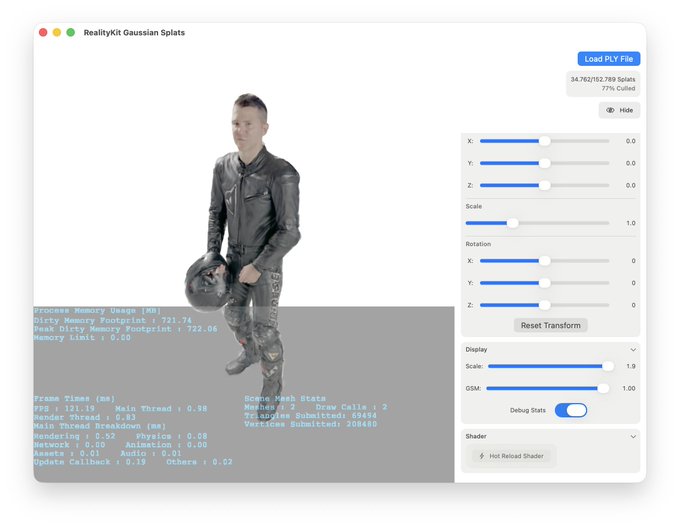Image resolution: width=680 pixels, height=527 pixels.
Task: Click the Update Callback : 0.19 readout
Action: click(90, 462)
